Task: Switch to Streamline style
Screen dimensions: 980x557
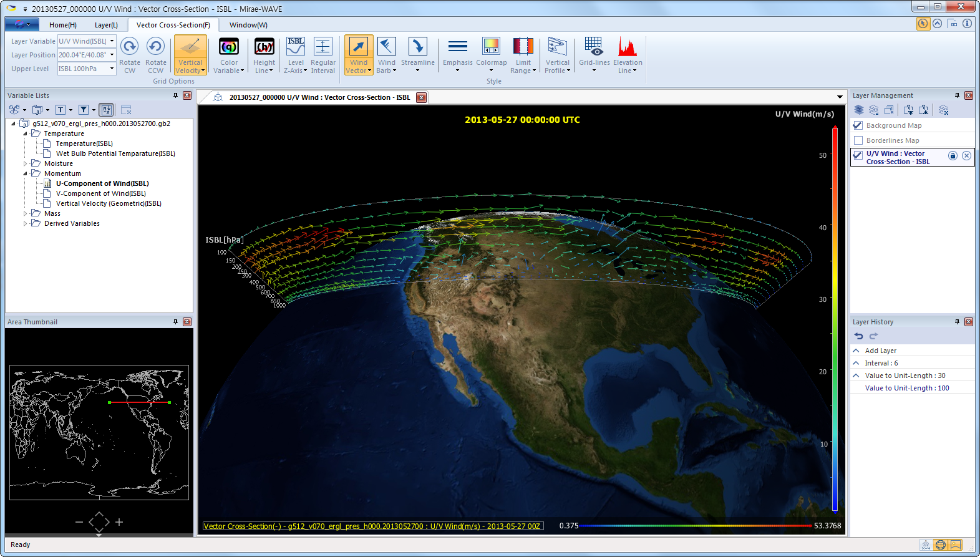Action: click(x=418, y=56)
